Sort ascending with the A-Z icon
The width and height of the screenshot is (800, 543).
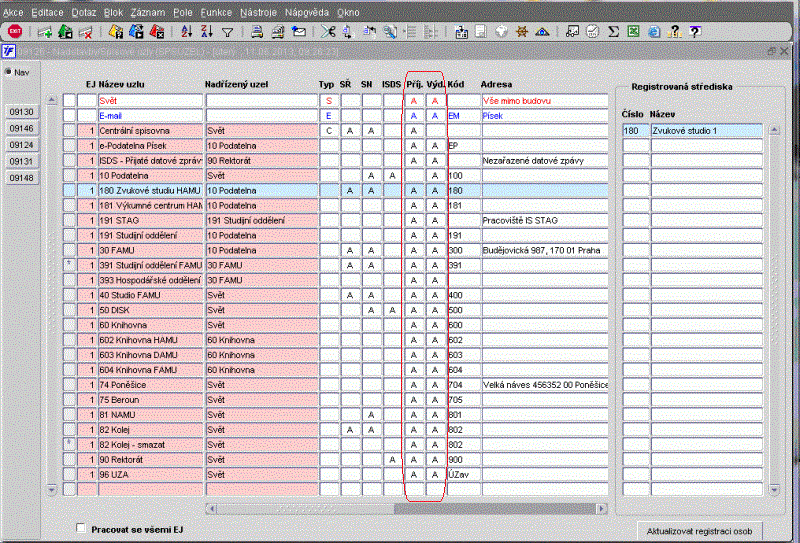(187, 32)
